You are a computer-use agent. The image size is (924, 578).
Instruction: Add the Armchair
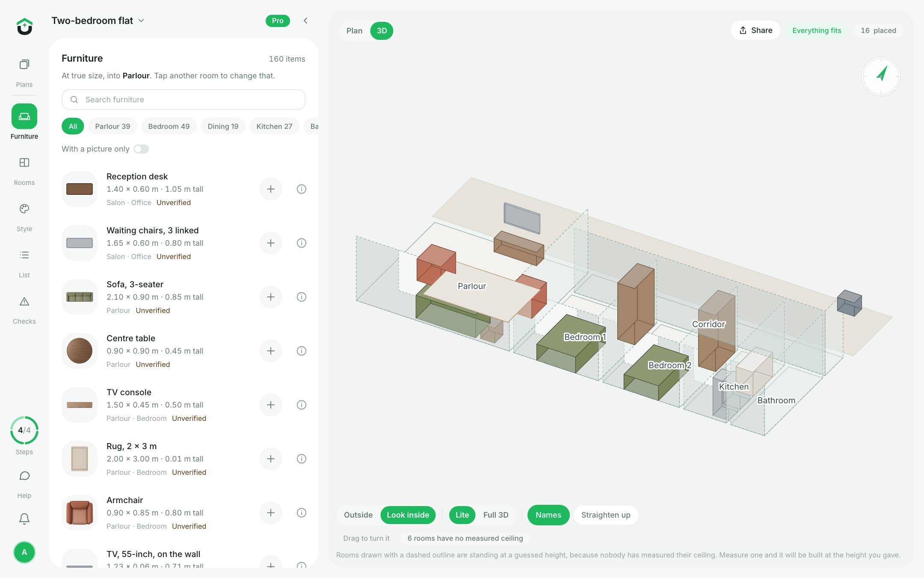pos(271,512)
